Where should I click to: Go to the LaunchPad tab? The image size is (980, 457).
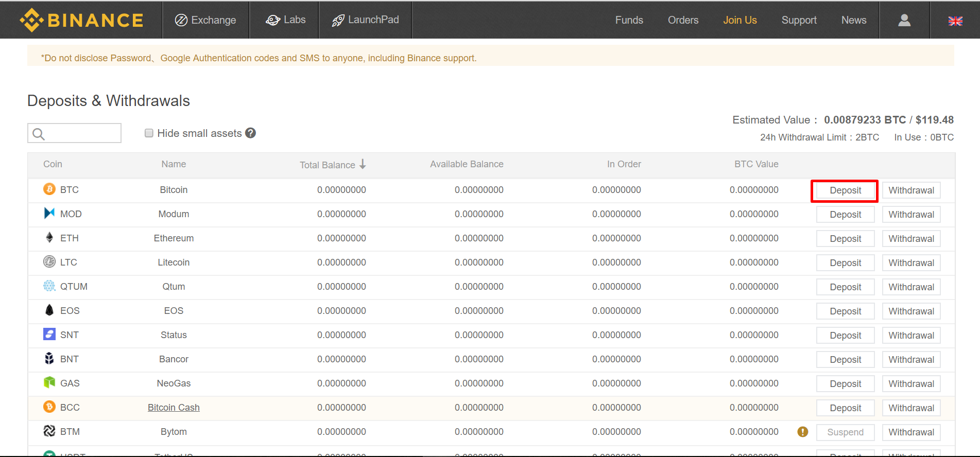366,20
